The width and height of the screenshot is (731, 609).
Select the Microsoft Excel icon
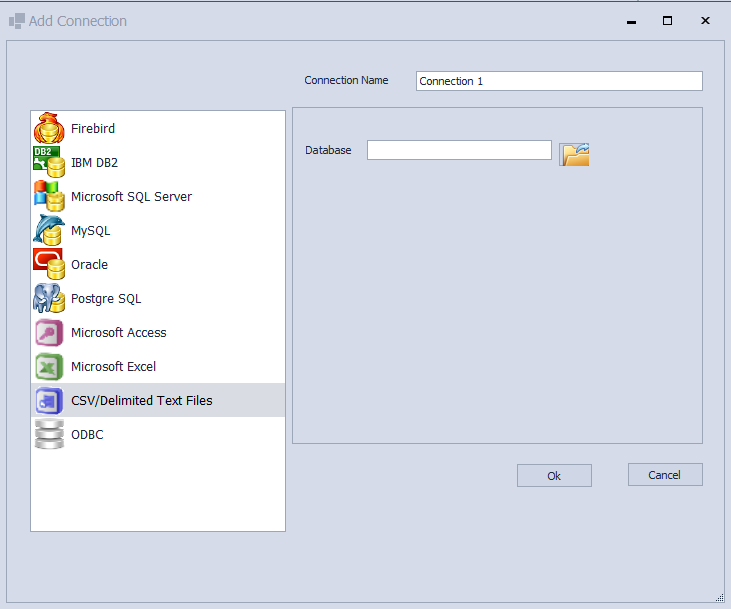pos(49,367)
